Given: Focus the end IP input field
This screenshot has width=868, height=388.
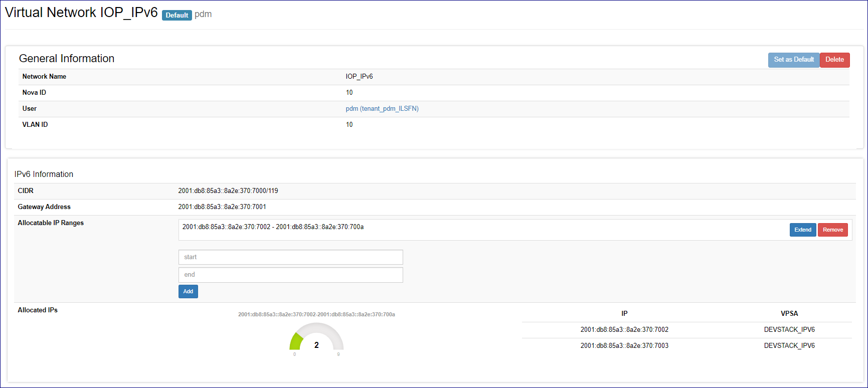Looking at the screenshot, I should tap(290, 275).
